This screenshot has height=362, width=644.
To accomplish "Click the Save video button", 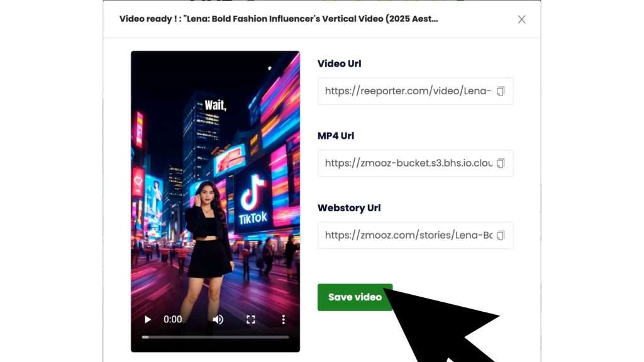I will coord(355,297).
